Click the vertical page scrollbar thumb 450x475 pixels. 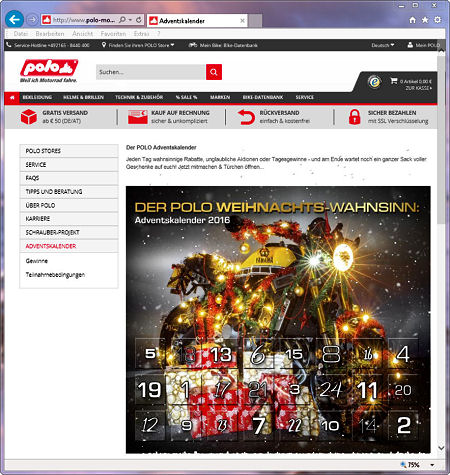[x=441, y=140]
